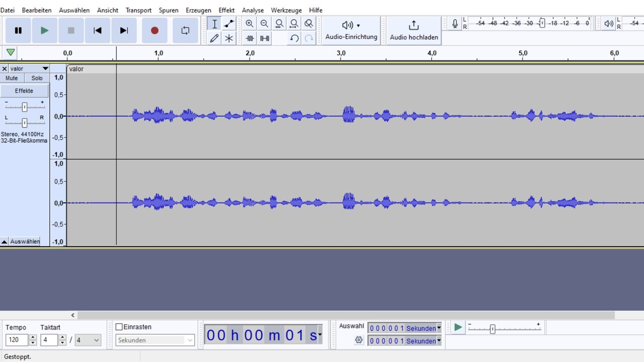Click the Undo arrow icon
The image size is (644, 362).
294,38
